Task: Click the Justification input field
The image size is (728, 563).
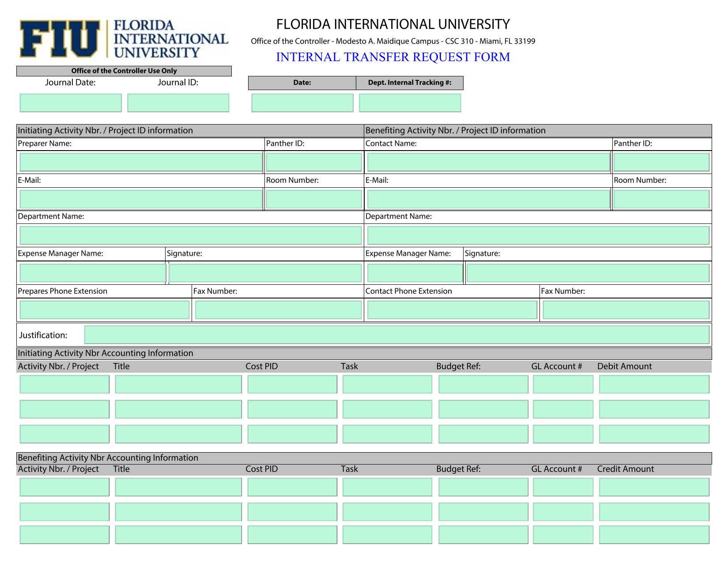Action: tap(397, 335)
